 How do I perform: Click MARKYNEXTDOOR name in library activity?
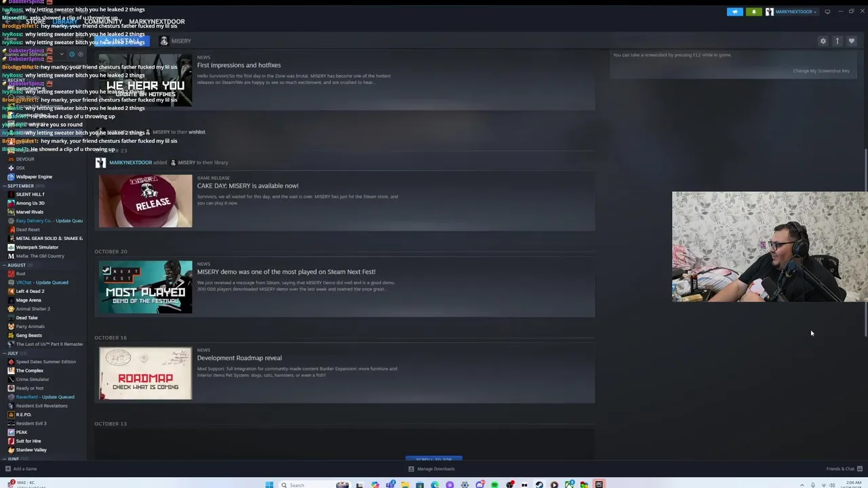130,163
